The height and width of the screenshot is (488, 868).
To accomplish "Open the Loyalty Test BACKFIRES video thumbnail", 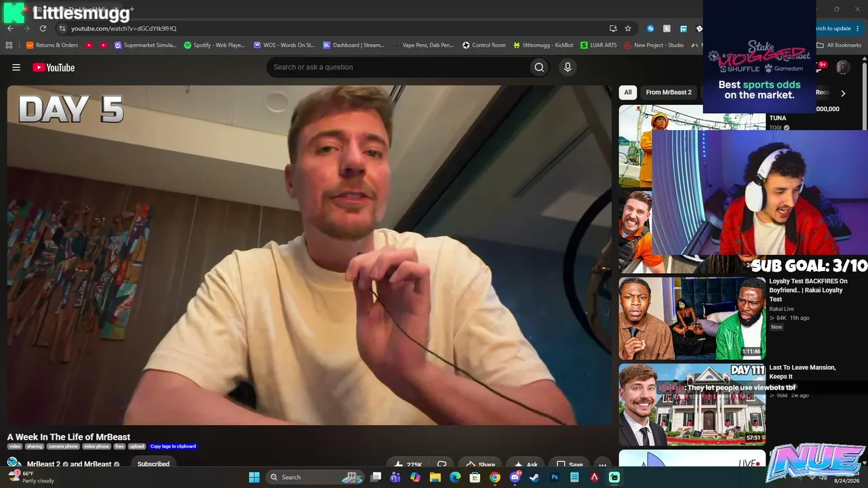I will (692, 318).
